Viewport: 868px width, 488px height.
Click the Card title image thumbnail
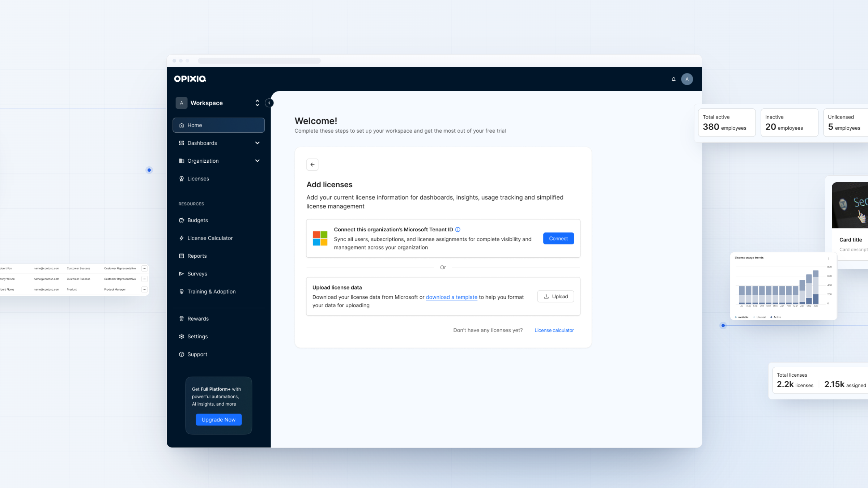(x=850, y=205)
